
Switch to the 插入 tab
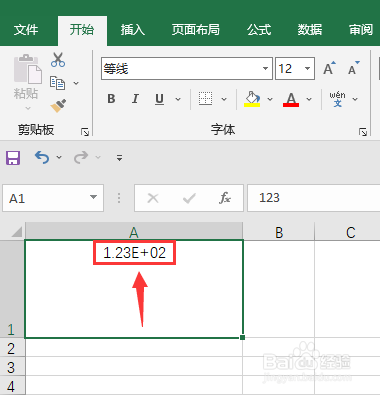(x=133, y=30)
